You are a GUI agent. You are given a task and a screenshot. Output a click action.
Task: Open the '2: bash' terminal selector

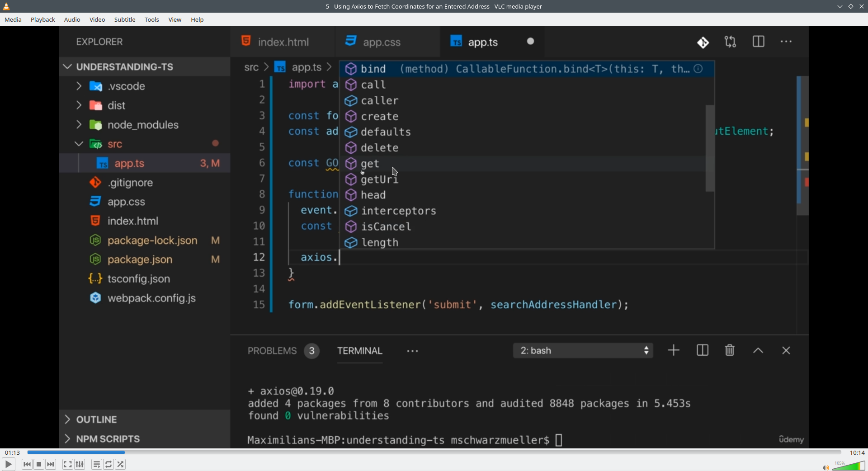pyautogui.click(x=583, y=351)
